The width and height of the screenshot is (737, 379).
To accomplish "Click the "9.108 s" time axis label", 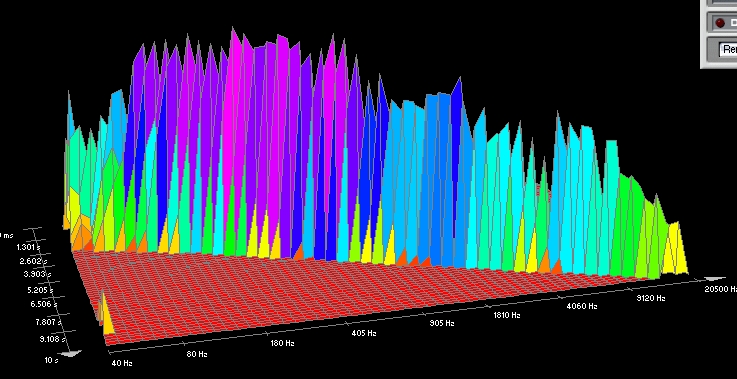I will pyautogui.click(x=52, y=340).
